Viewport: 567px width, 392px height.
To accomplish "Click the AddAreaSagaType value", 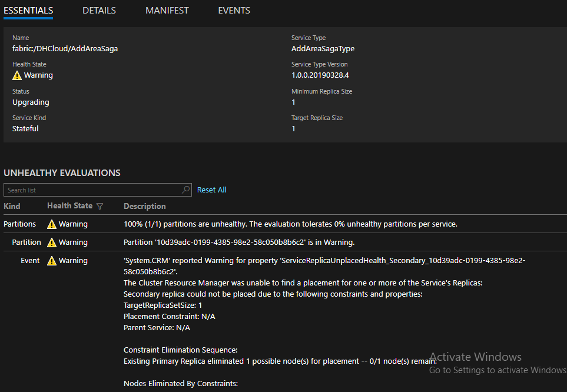I will point(323,48).
